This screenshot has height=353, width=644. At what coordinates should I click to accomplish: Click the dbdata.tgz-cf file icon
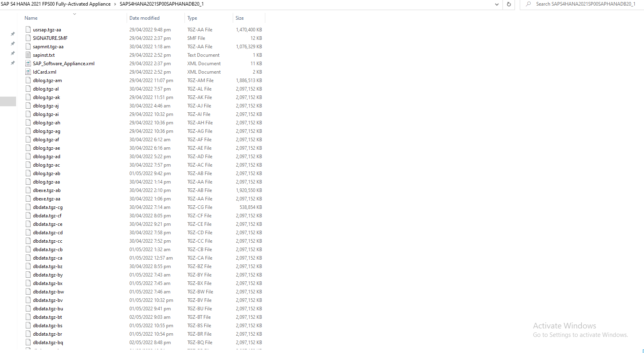pos(28,215)
